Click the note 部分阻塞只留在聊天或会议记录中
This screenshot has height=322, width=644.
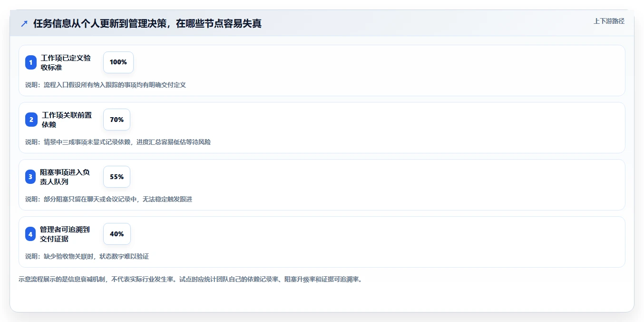coord(108,199)
